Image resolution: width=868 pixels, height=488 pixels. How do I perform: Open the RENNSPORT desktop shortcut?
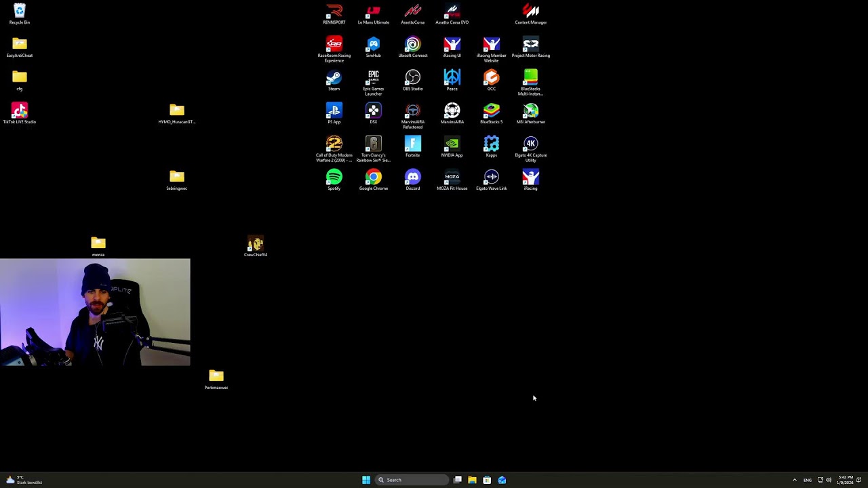(334, 14)
